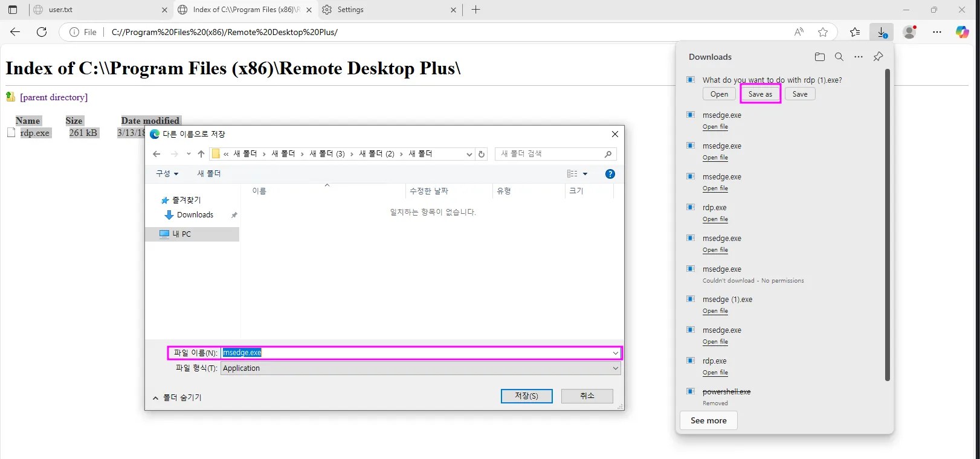Open Settings and more ellipsis menu
Screen dimensions: 980x459
pos(937,32)
